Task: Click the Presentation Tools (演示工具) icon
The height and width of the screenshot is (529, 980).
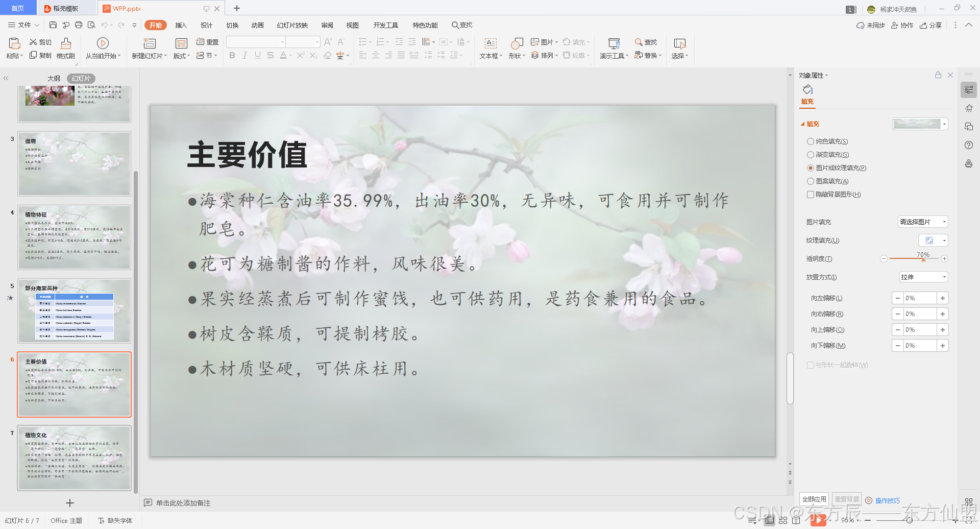Action: click(614, 43)
